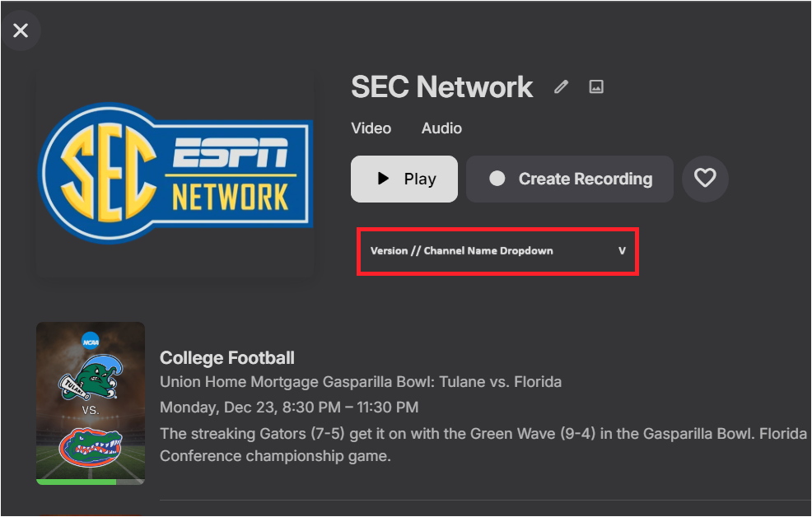
Task: Click the record circle icon
Action: click(497, 179)
